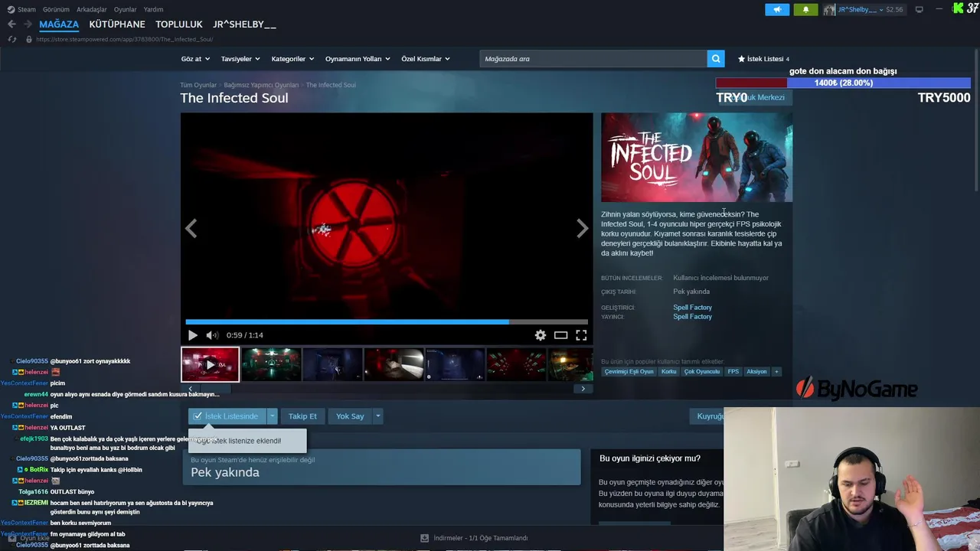
Task: Select the Çok Oyunculu tag
Action: [x=702, y=372]
